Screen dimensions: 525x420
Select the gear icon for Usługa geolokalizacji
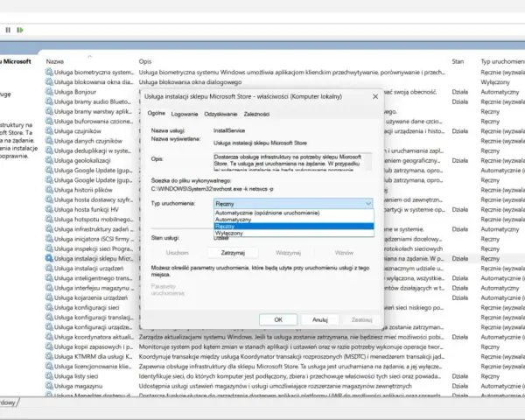(x=49, y=160)
